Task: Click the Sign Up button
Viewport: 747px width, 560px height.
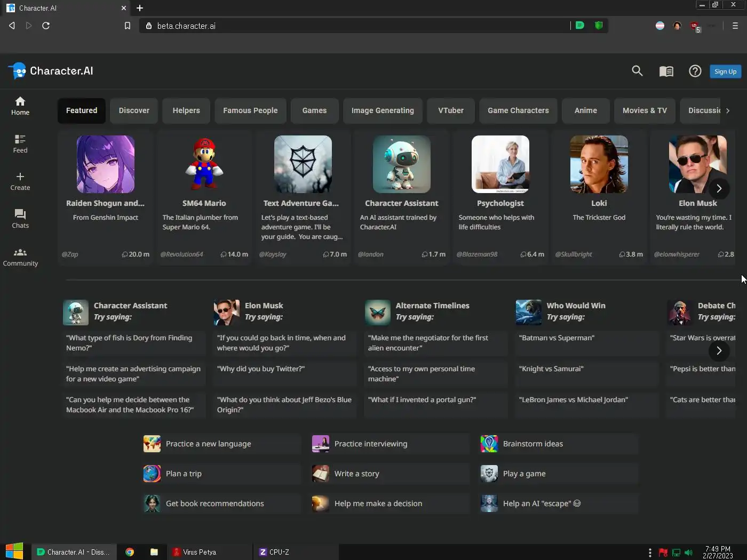Action: point(725,71)
